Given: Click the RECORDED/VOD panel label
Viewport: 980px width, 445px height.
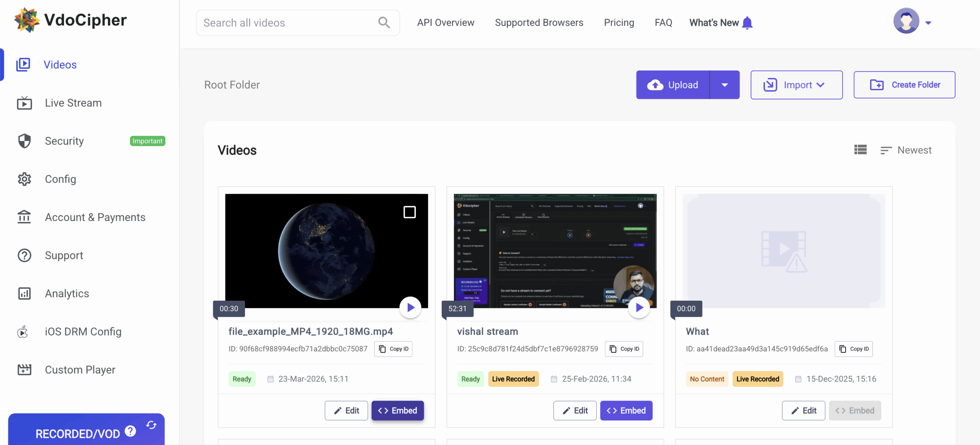Looking at the screenshot, I should point(78,434).
